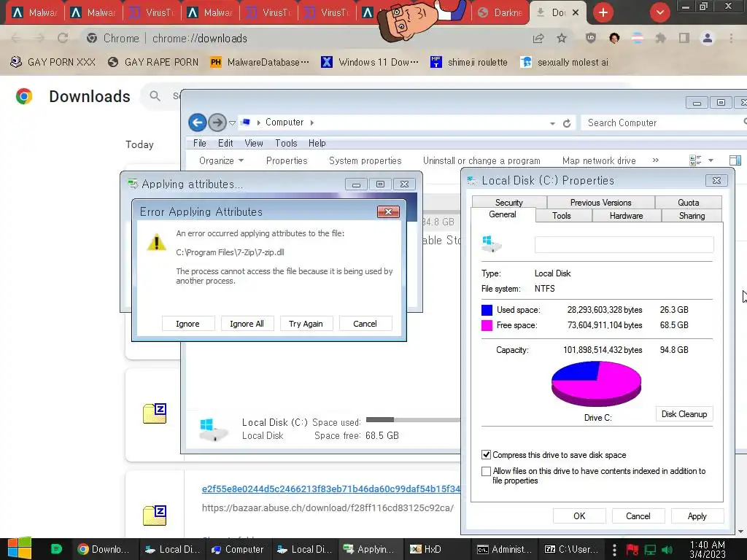Open Disk Cleanup
The height and width of the screenshot is (560, 747).
[684, 414]
